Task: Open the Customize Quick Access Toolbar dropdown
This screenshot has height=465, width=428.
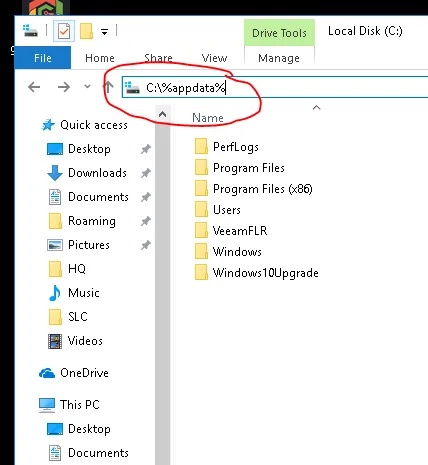Action: tap(104, 32)
